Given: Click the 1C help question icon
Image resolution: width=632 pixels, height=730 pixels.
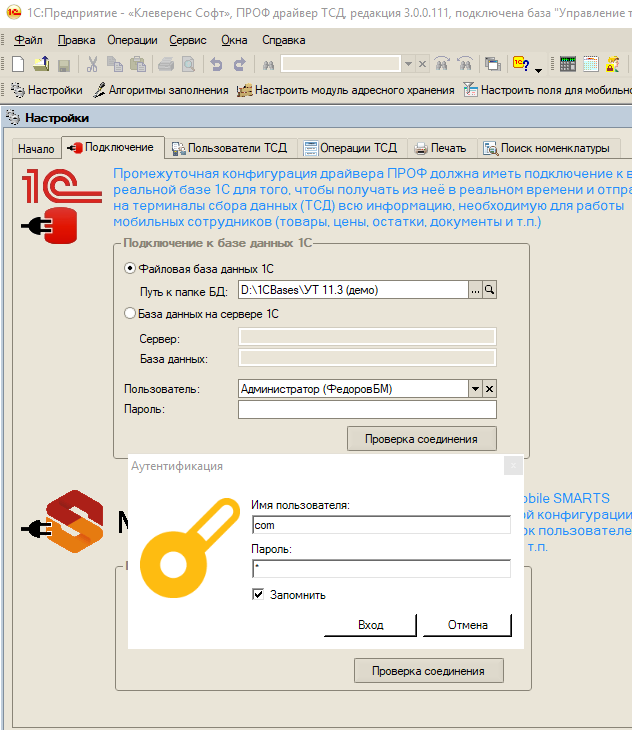Looking at the screenshot, I should [x=521, y=64].
